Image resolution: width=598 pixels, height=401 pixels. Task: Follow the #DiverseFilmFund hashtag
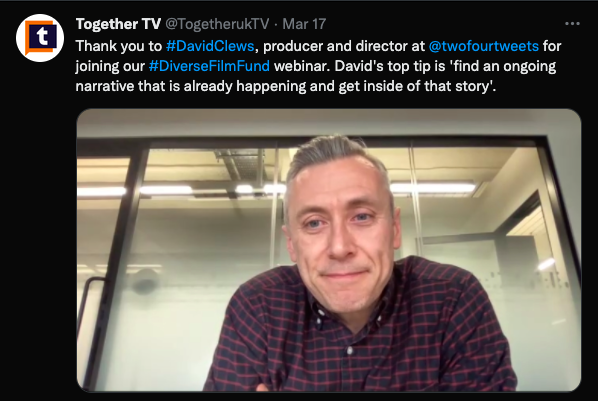click(209, 66)
